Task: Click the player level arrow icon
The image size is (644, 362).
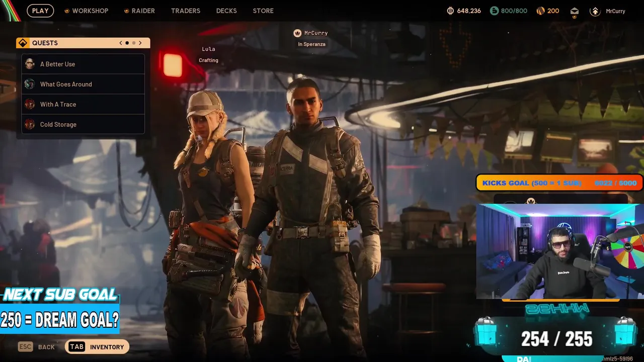Action: pyautogui.click(x=595, y=11)
